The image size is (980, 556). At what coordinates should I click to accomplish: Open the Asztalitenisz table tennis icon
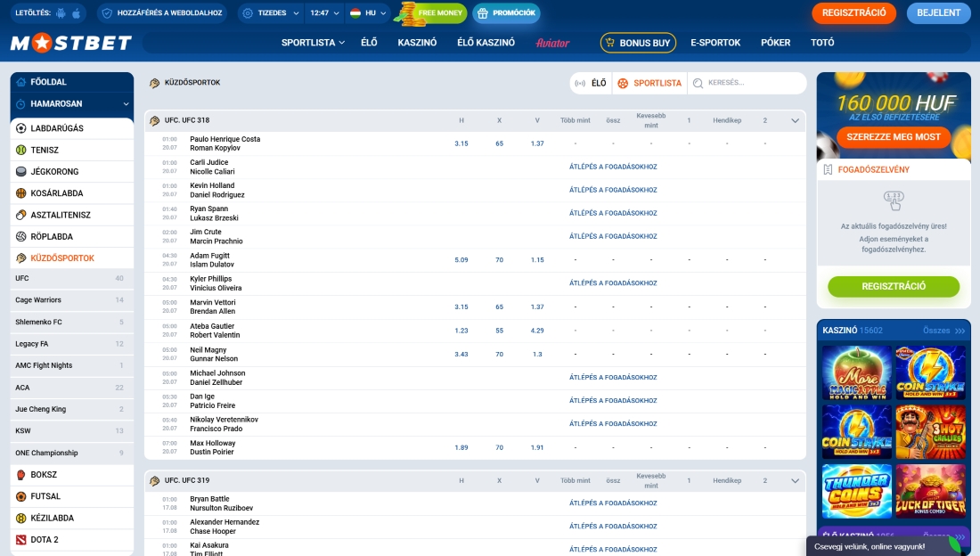point(20,215)
